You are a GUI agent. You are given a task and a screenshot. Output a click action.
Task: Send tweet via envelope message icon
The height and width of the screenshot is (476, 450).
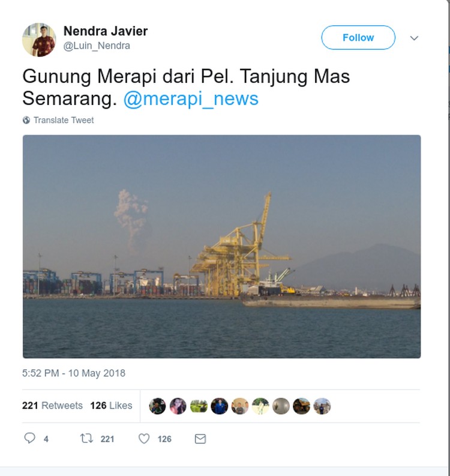point(200,439)
